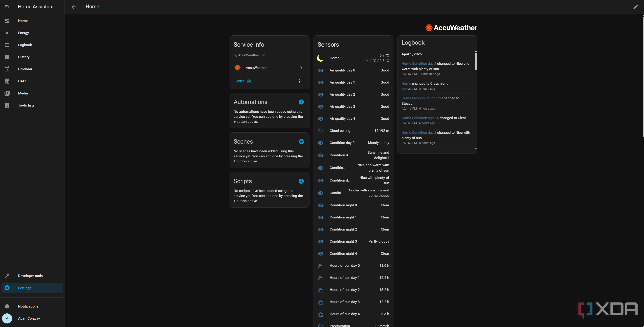Viewport: 644px width, 327px height.
Task: Click the AccuWeather sun icon in Service info
Action: [x=238, y=68]
